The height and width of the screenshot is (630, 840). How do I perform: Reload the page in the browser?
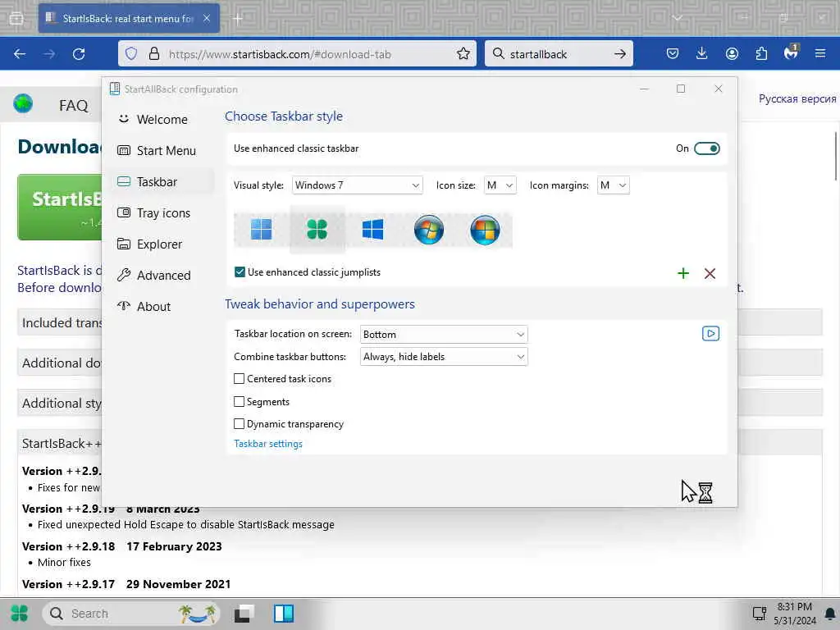click(x=79, y=53)
